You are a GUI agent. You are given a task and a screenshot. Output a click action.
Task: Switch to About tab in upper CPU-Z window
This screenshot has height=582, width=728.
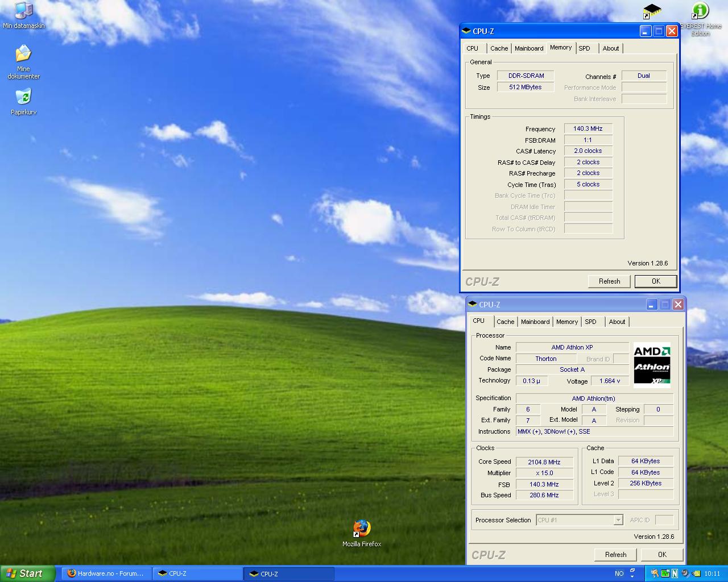pos(611,48)
